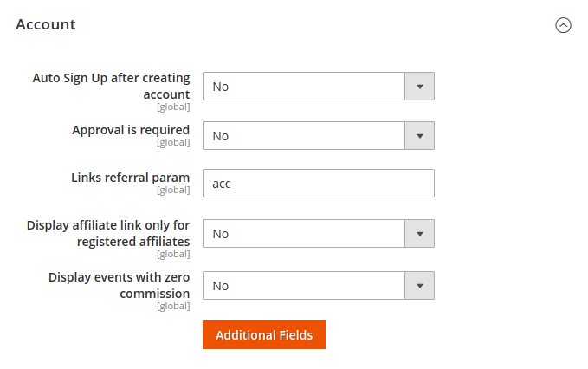
Task: Collapse the Account section using the circle chevron
Action: pyautogui.click(x=563, y=25)
